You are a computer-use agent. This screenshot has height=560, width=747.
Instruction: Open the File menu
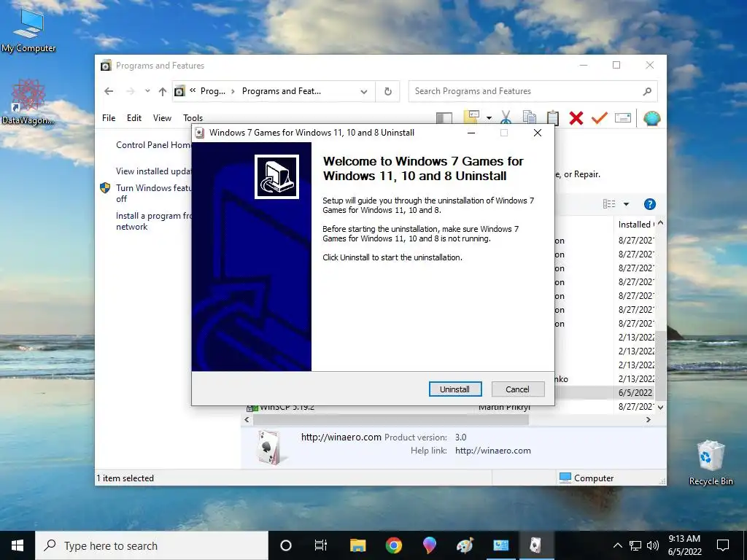(x=109, y=117)
